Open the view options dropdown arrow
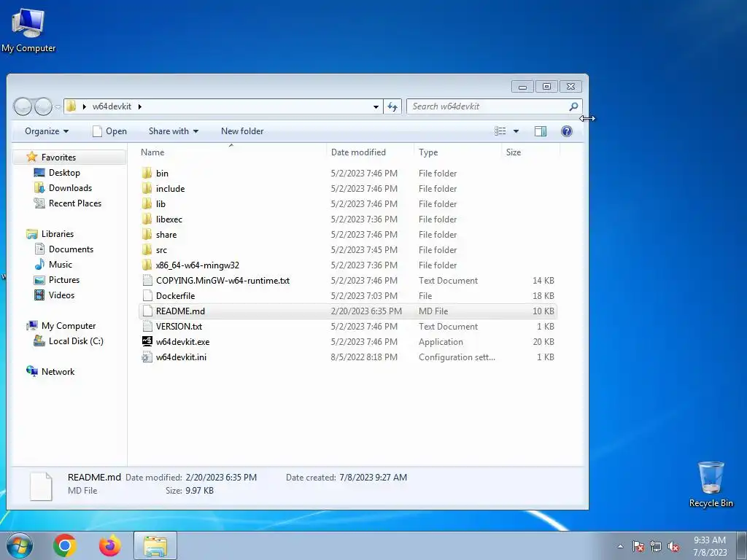Screen dimensions: 747x560 [516, 131]
